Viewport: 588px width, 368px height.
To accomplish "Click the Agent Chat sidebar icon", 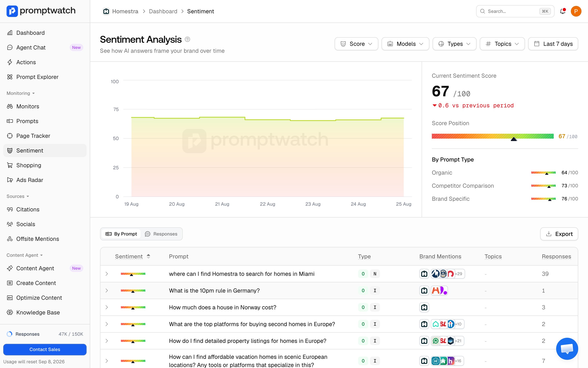I will [10, 47].
